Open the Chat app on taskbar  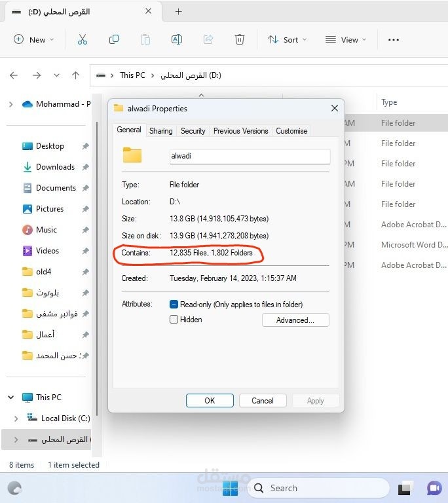pos(434,488)
